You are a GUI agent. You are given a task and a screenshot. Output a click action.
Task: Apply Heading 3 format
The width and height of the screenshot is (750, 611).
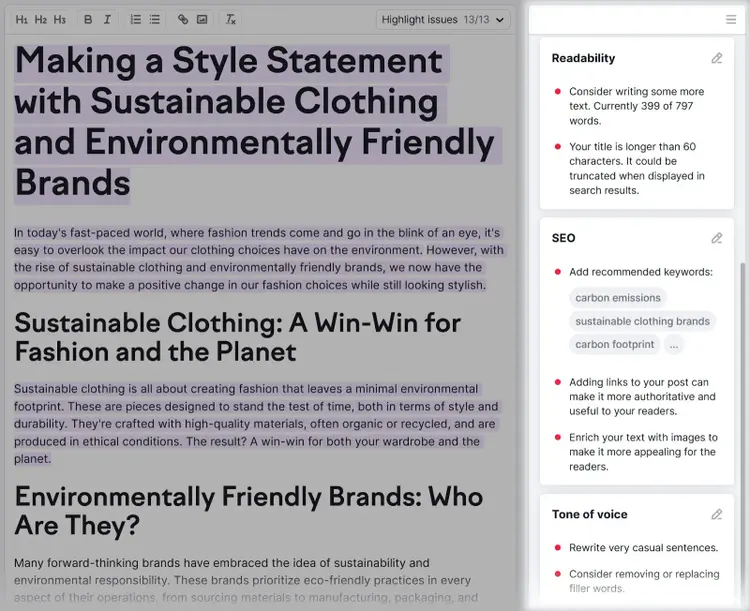[60, 20]
